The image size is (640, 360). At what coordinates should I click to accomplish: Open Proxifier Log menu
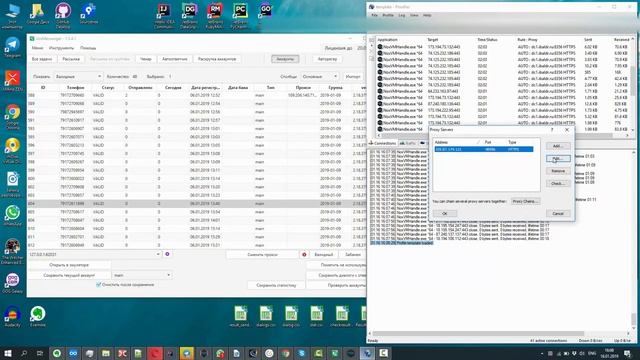pos(402,16)
